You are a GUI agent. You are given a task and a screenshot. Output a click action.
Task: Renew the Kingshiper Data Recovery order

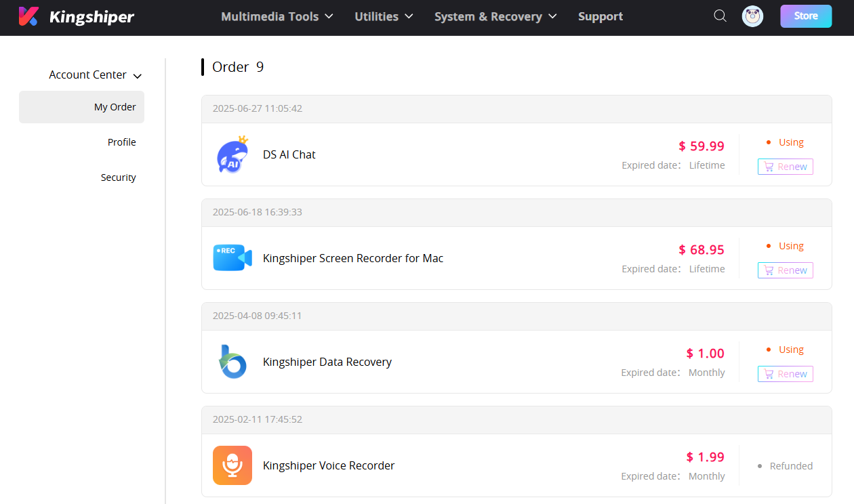[786, 374]
